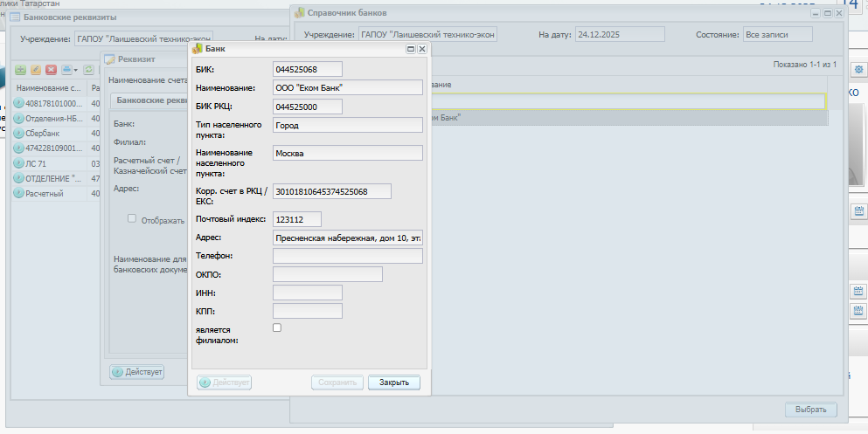Click the red delete record icon

pos(51,70)
